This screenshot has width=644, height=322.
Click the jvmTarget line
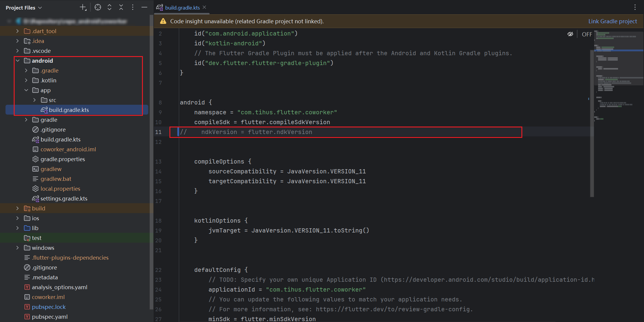tap(289, 230)
